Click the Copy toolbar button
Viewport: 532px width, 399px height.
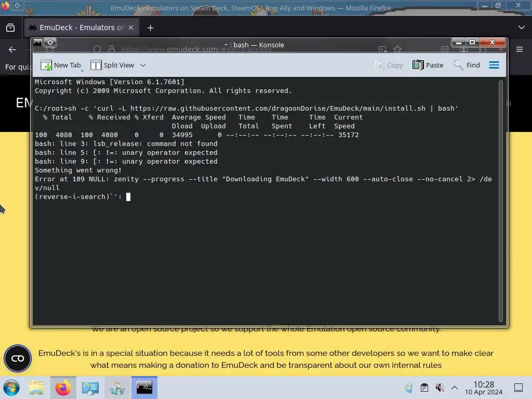(x=389, y=65)
